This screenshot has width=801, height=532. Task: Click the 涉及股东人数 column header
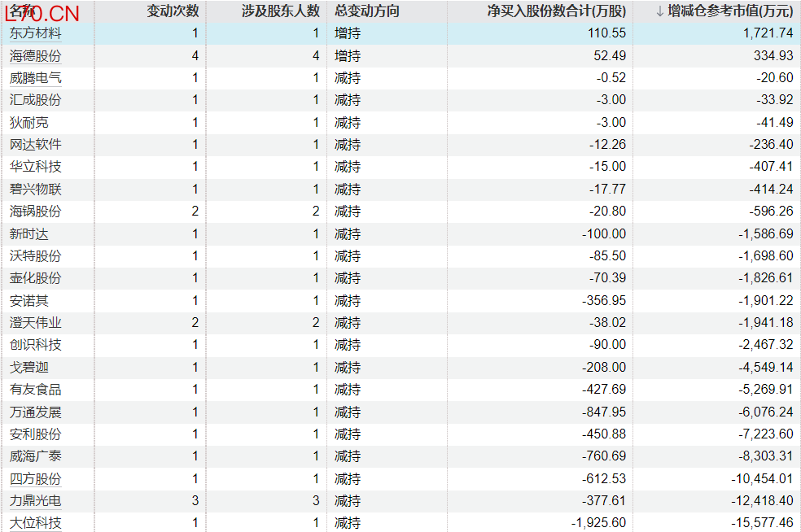(x=281, y=11)
